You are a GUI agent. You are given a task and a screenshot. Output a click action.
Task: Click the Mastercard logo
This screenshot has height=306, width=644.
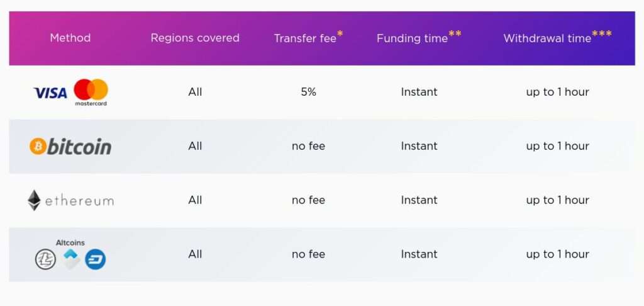click(x=91, y=93)
